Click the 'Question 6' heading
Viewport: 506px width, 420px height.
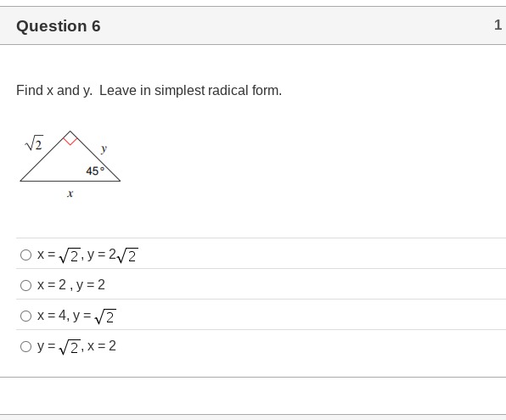[x=59, y=26]
